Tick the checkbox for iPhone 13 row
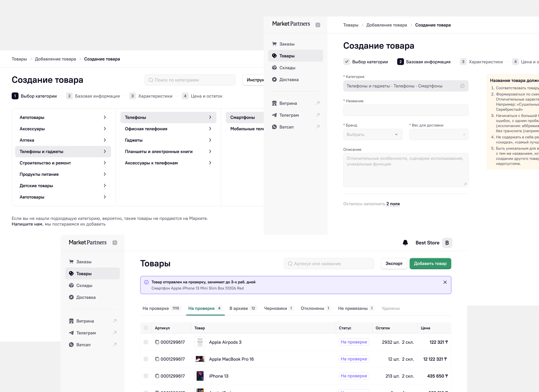This screenshot has width=539, height=392. [146, 376]
